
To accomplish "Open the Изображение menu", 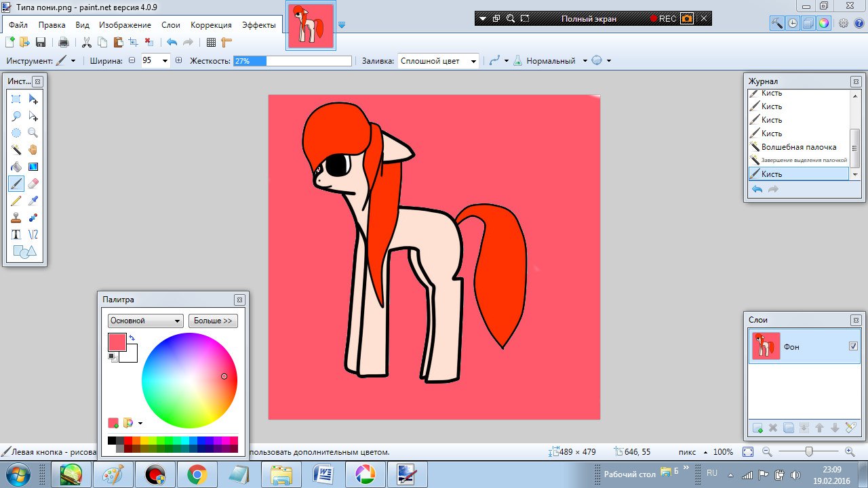I will 125,24.
